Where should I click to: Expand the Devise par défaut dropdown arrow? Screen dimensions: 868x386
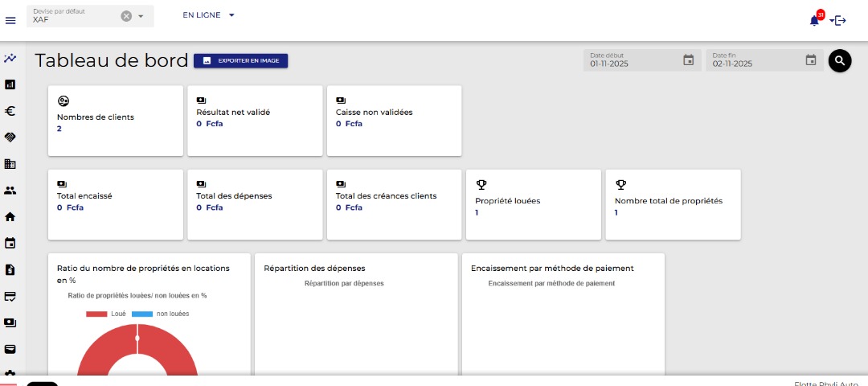click(141, 16)
